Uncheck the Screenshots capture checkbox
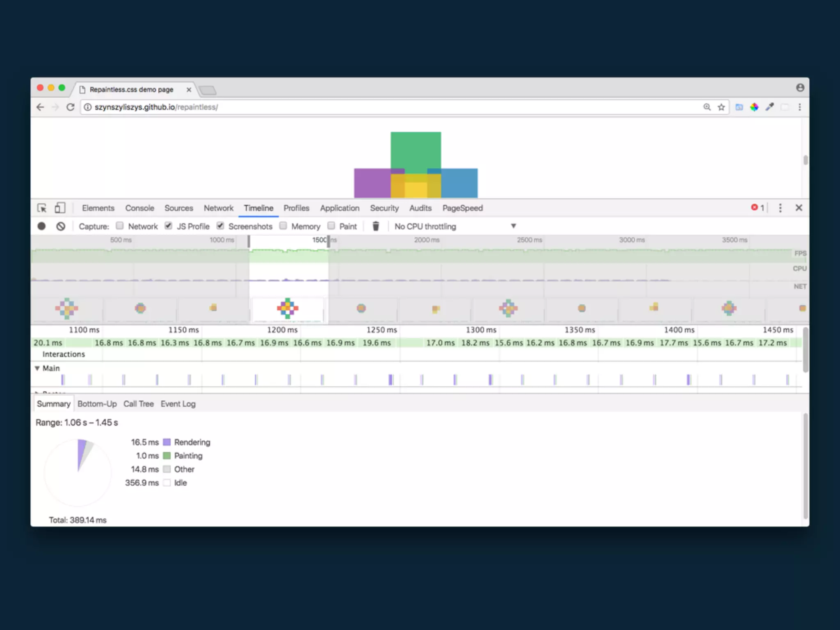 click(220, 226)
